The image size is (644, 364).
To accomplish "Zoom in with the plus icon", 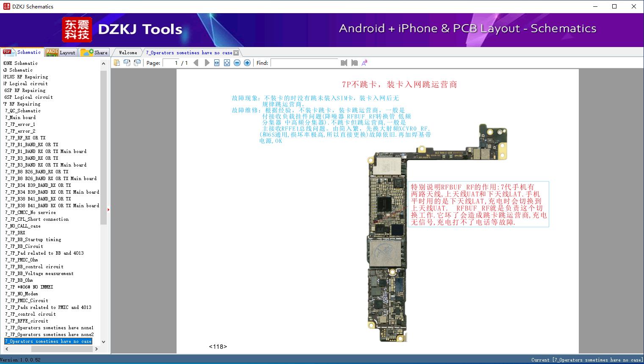I will [247, 63].
